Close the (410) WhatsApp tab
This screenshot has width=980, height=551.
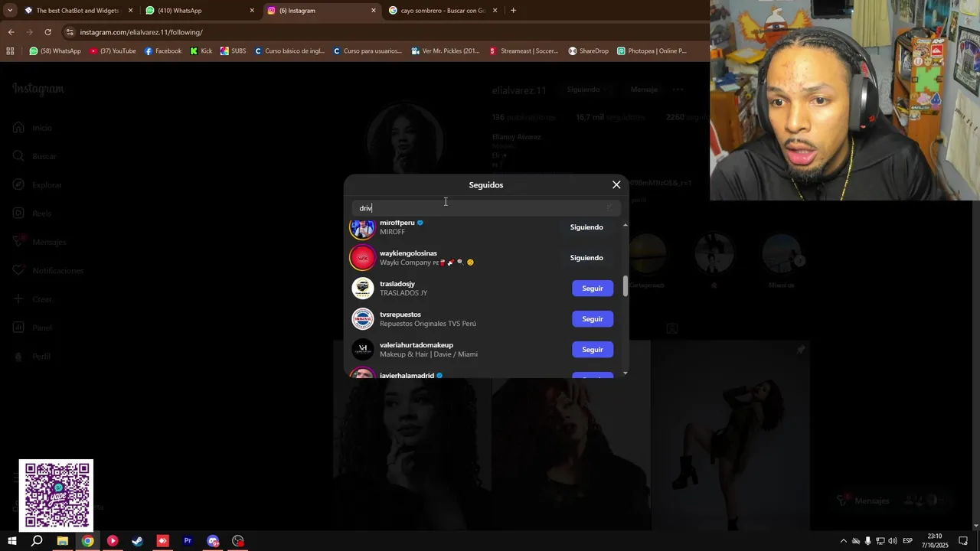point(252,11)
